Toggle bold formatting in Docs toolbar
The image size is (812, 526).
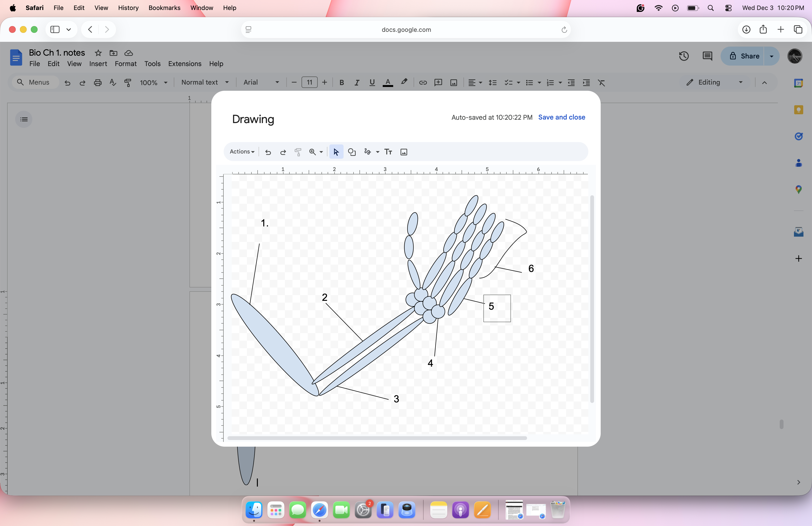pyautogui.click(x=341, y=82)
